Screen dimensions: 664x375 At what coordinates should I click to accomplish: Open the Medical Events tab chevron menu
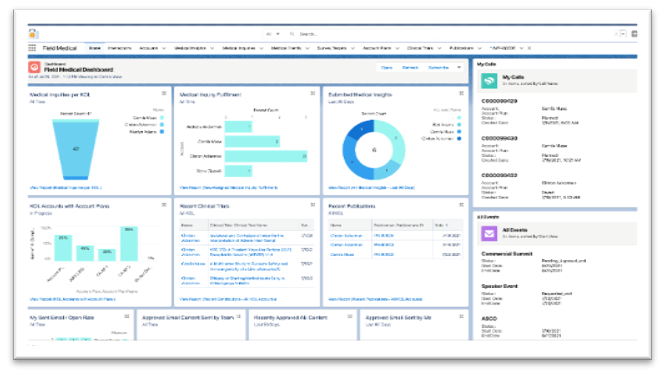tap(307, 48)
